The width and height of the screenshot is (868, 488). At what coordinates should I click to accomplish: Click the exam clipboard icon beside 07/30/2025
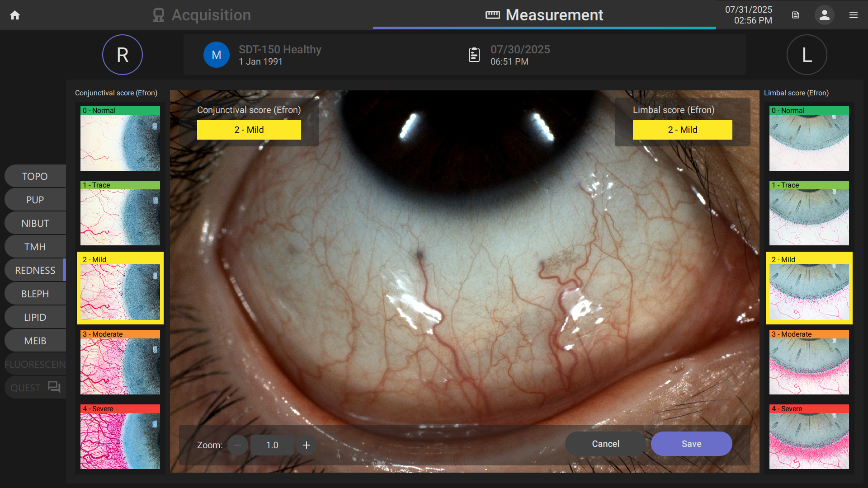(473, 54)
